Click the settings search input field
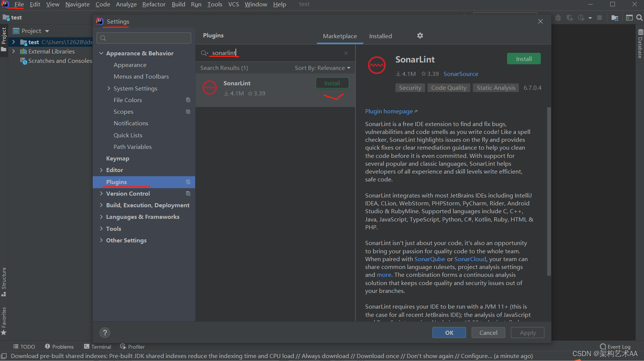This screenshot has width=644, height=361. coord(144,38)
